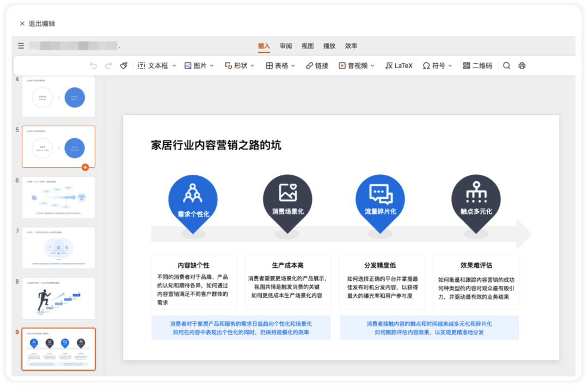Click 退出编辑 to exit editing

coord(37,23)
